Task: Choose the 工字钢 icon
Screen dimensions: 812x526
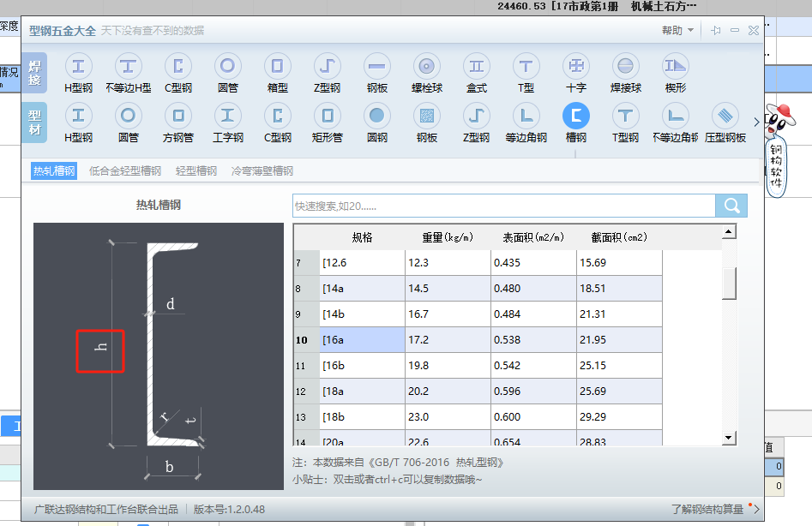Action: (x=227, y=116)
